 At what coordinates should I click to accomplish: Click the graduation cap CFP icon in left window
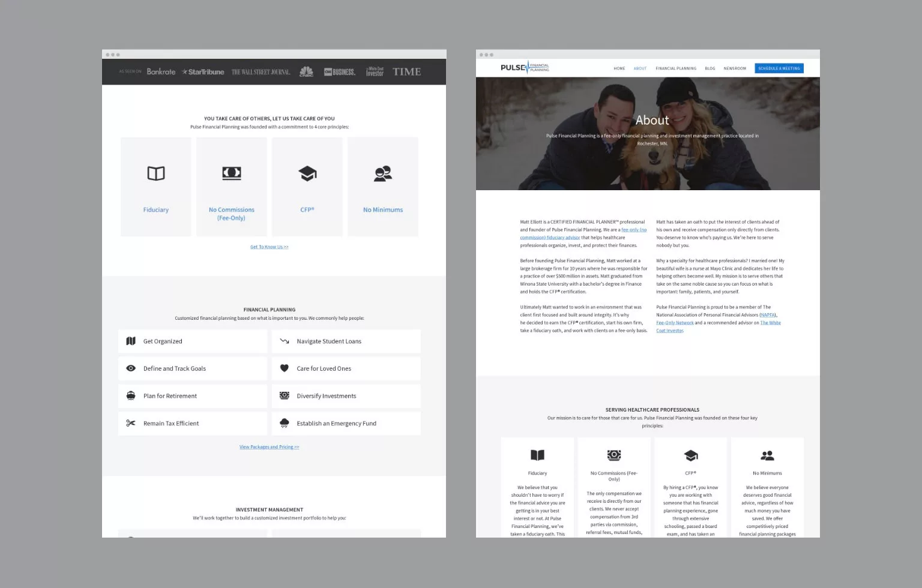click(307, 173)
